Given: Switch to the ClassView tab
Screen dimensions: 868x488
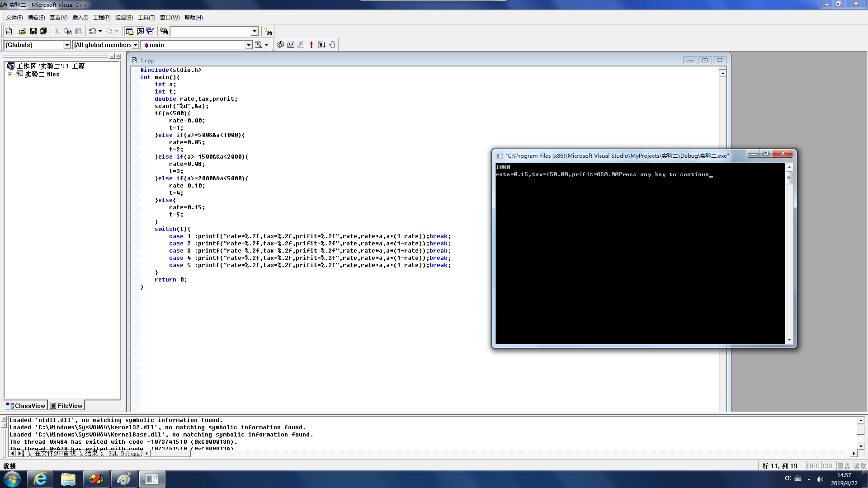Looking at the screenshot, I should coord(26,406).
